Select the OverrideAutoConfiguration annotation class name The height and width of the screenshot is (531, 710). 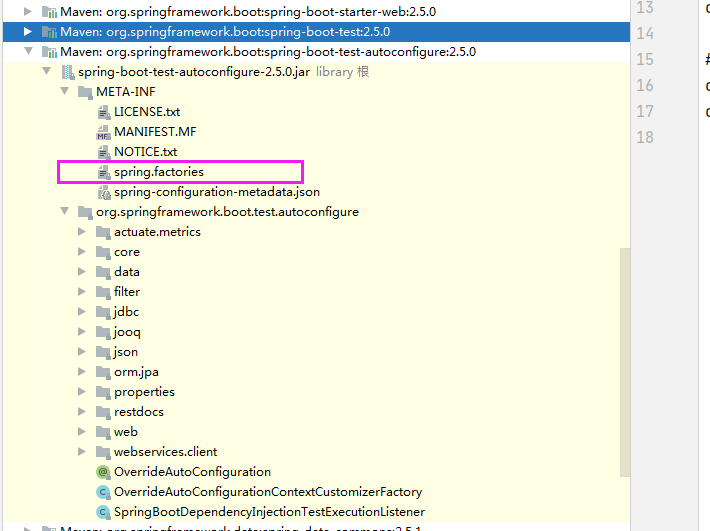click(192, 472)
